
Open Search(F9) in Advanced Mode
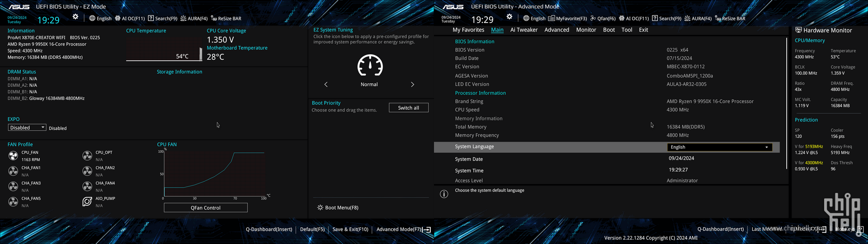[666, 19]
